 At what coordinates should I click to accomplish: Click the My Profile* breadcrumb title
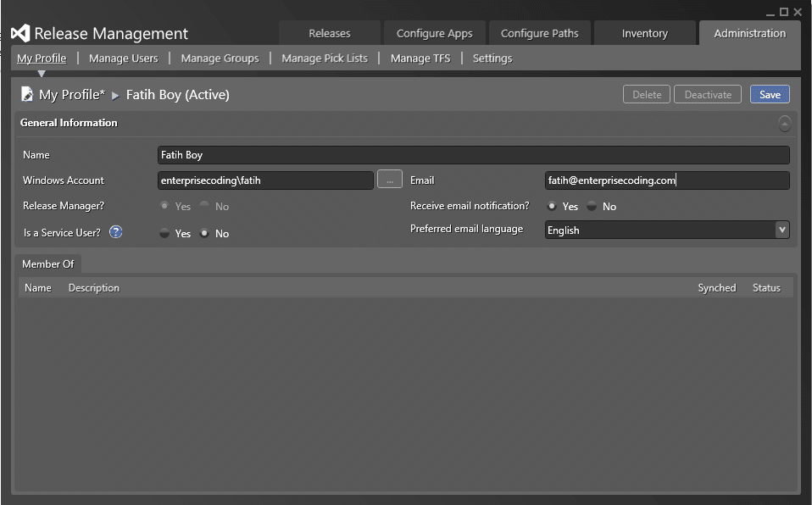tap(72, 94)
